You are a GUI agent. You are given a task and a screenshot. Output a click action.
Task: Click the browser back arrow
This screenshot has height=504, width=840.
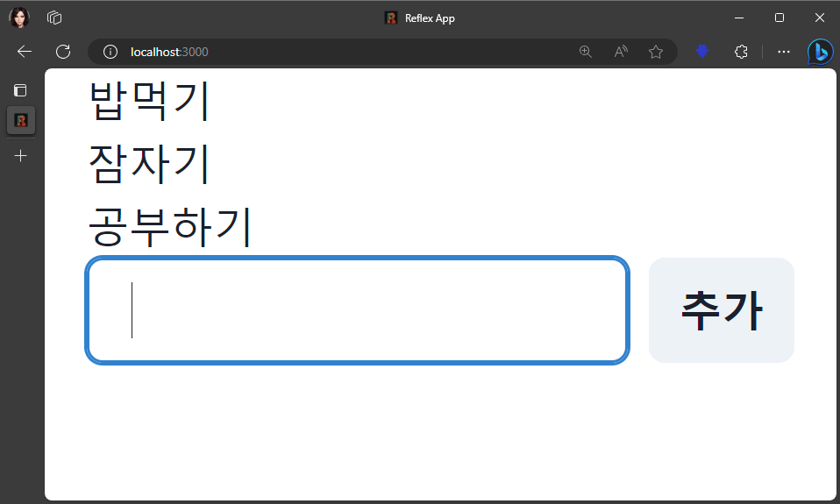coord(25,52)
